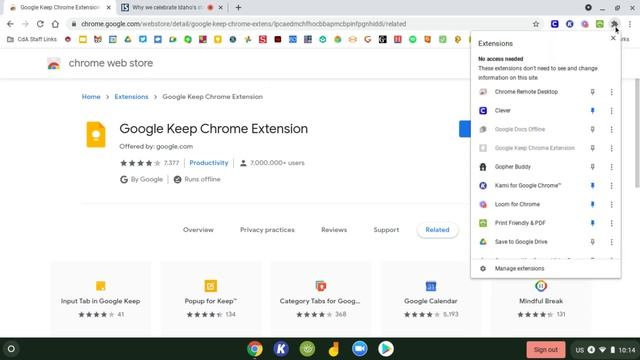Open more options for Google Docs Offline
Image resolution: width=640 pixels, height=360 pixels.
click(611, 129)
